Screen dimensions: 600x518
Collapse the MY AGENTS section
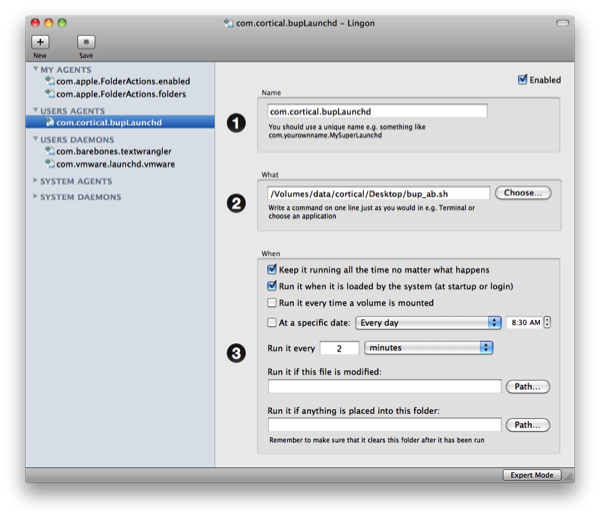pos(36,69)
